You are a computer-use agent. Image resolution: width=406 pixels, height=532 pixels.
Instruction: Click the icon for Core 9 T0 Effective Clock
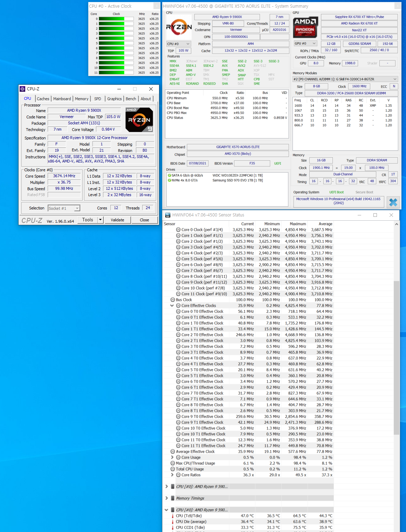(x=178, y=416)
